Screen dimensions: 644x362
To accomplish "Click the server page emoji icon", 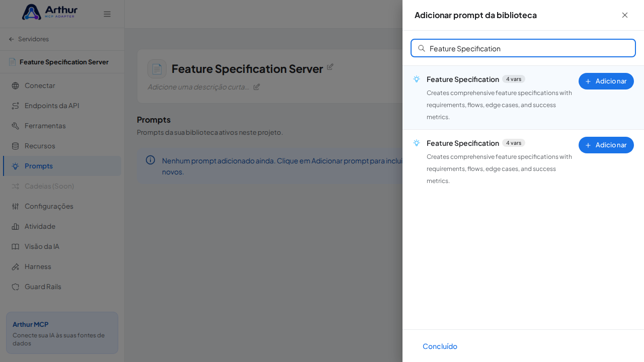I will (x=157, y=69).
